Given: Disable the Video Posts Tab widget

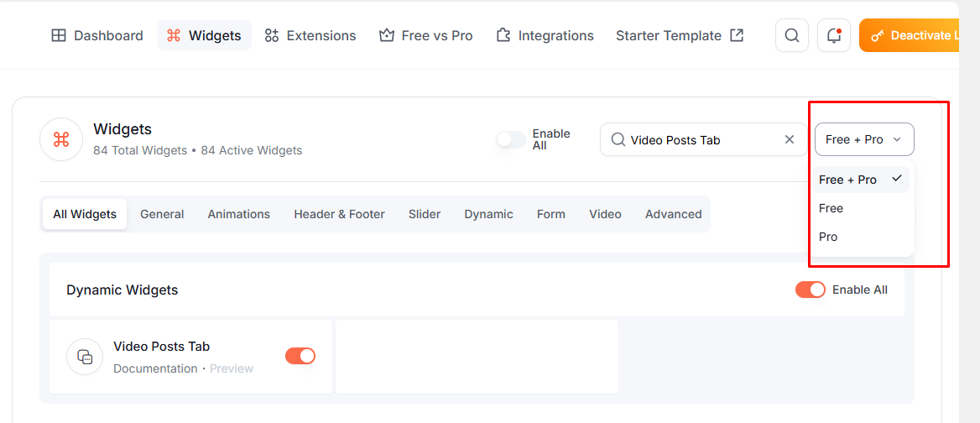Looking at the screenshot, I should tap(300, 356).
